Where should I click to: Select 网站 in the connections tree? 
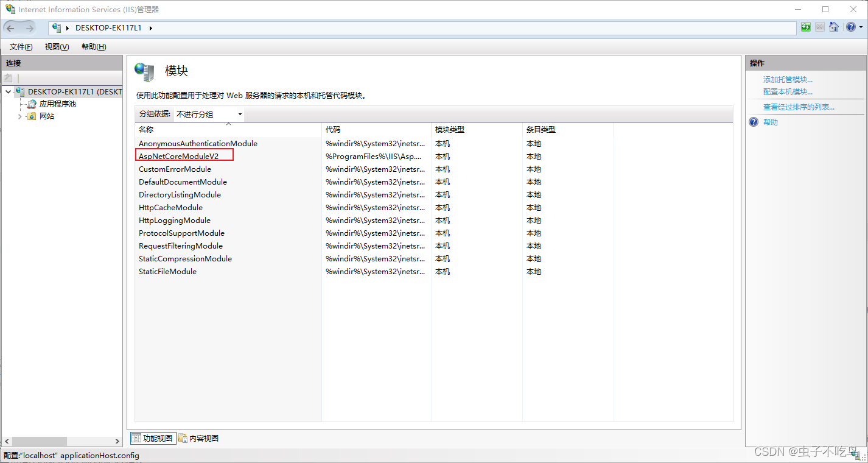point(47,116)
